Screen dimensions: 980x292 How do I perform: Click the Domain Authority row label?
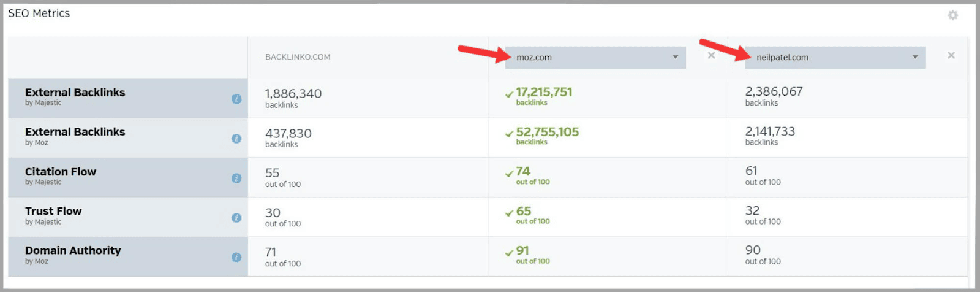(73, 250)
